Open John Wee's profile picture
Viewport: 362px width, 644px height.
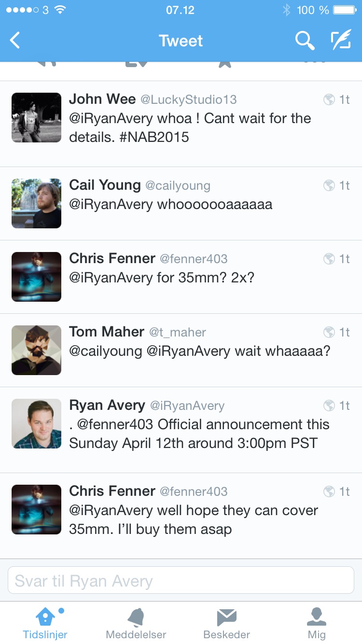point(37,118)
